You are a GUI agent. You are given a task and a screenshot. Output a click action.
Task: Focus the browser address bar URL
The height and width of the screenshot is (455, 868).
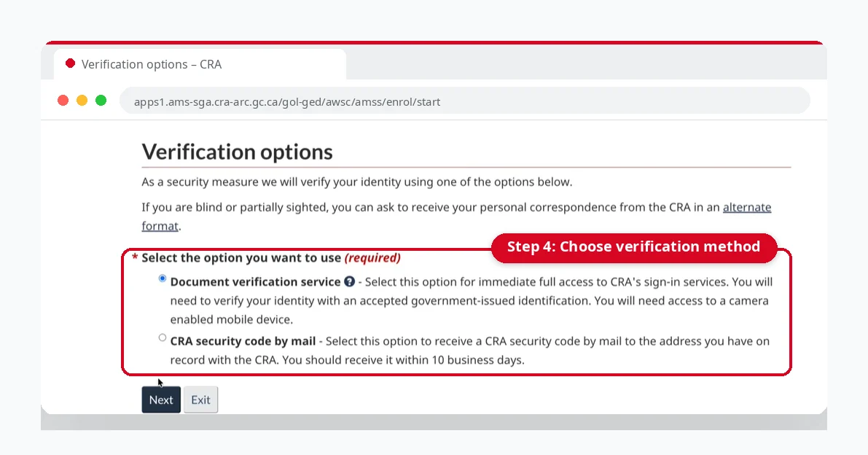click(x=465, y=101)
